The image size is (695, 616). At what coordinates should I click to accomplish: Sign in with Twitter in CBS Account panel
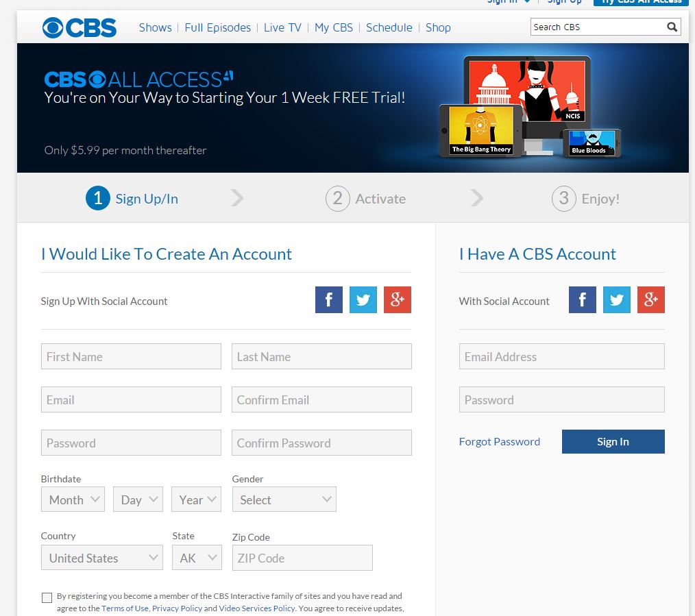point(617,299)
